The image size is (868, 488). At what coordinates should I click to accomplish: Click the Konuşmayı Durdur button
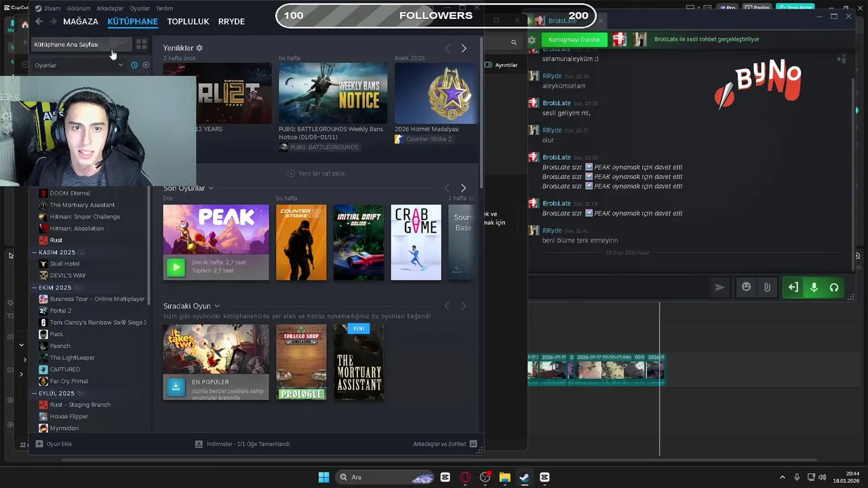pyautogui.click(x=574, y=39)
